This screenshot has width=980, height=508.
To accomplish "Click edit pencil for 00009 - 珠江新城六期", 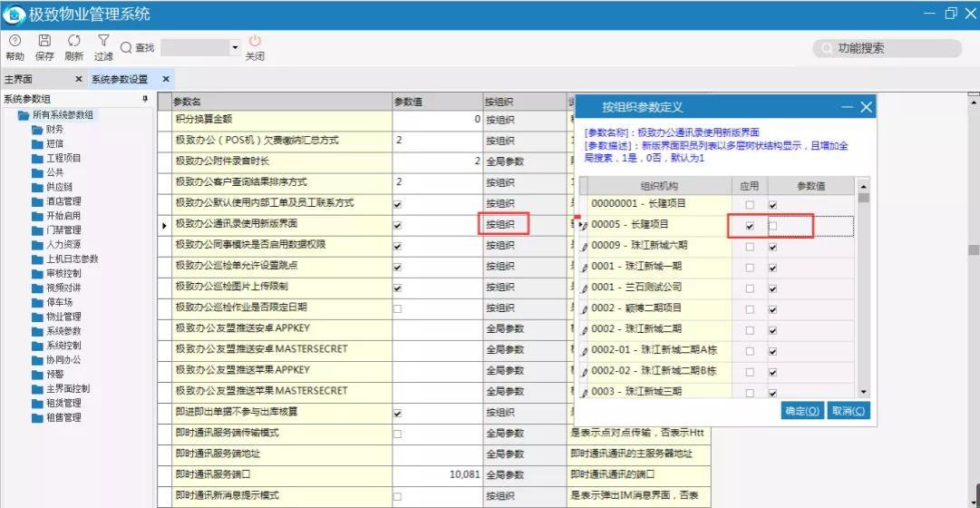I will click(585, 247).
